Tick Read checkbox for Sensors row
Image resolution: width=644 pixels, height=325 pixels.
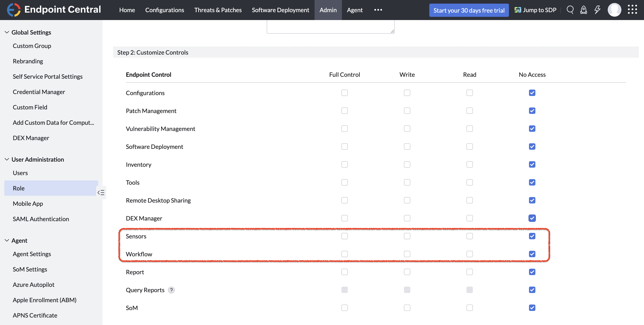click(x=469, y=236)
